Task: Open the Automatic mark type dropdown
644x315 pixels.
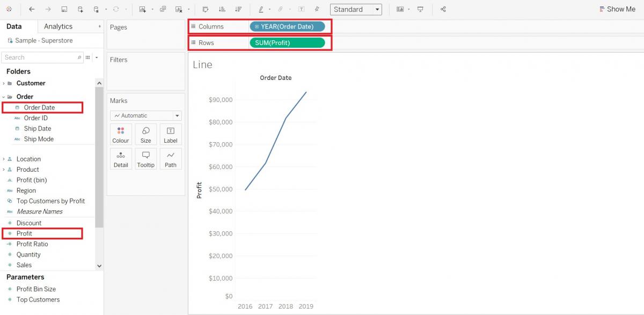Action: [x=146, y=115]
